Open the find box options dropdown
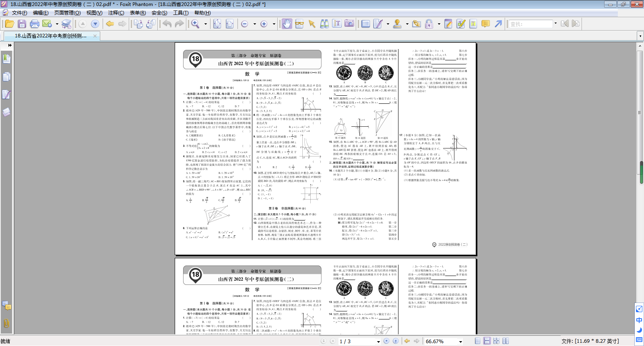This screenshot has width=644, height=346. pyautogui.click(x=555, y=24)
